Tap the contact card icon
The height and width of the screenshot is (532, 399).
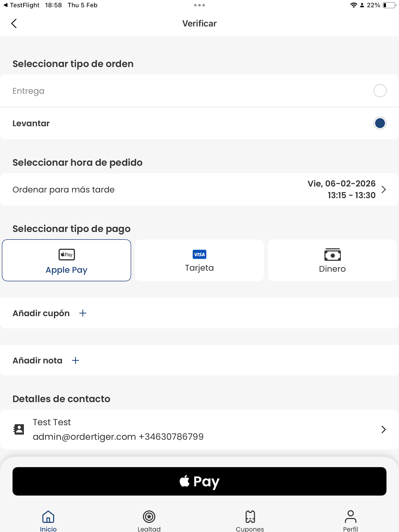(x=19, y=429)
